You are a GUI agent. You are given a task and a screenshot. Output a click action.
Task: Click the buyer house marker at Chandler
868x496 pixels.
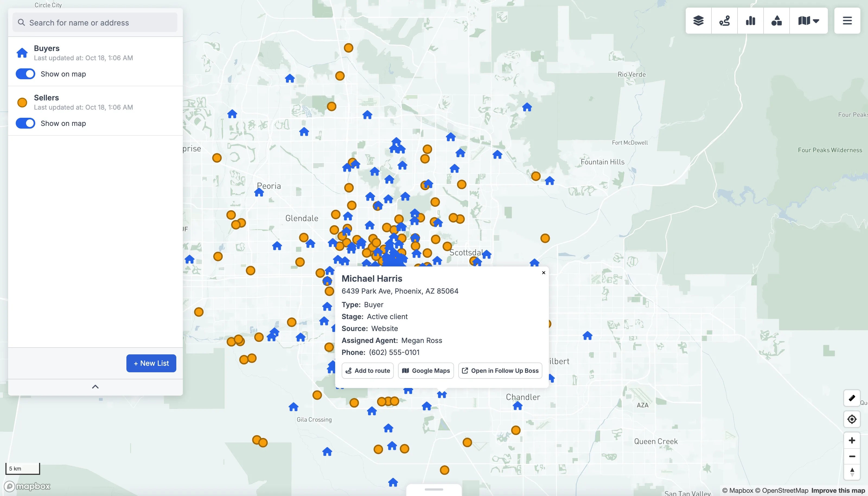[x=518, y=406]
